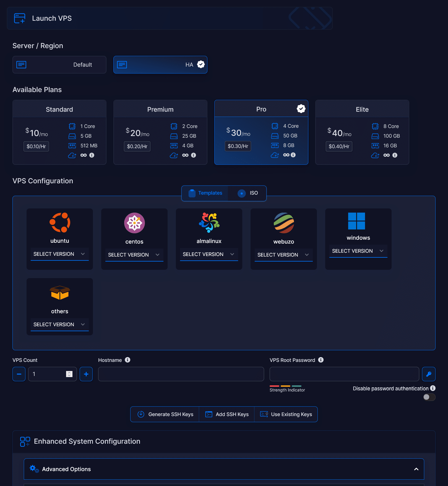
Task: Click the VPS Root Password info icon
Action: 321,360
